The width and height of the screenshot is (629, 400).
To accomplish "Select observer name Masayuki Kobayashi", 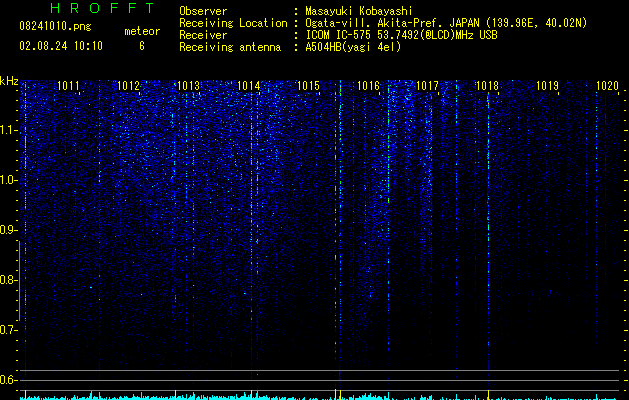I will coord(359,11).
